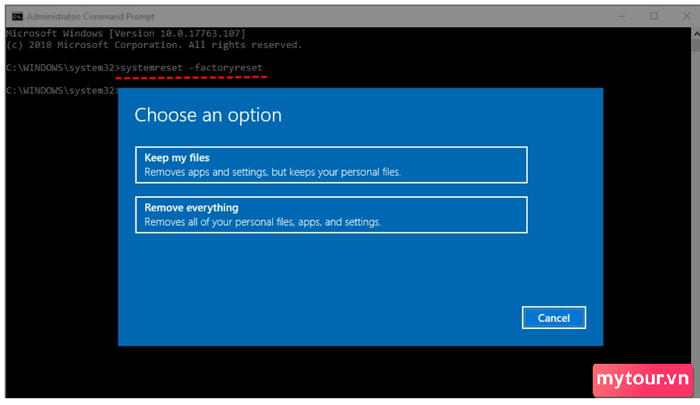Minimize the Command Prompt window
The width and height of the screenshot is (700, 405).
tap(621, 16)
